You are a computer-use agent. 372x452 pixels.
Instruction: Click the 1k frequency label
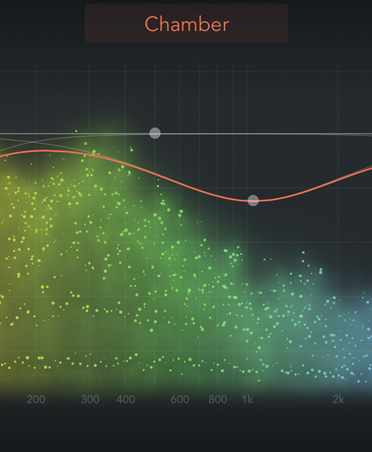(x=247, y=399)
